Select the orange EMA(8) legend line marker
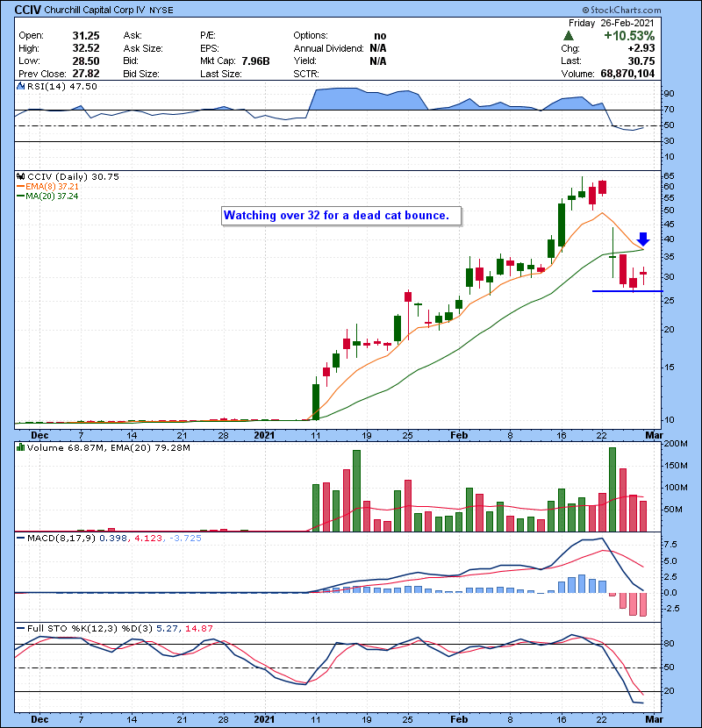This screenshot has width=702, height=728. (21, 187)
